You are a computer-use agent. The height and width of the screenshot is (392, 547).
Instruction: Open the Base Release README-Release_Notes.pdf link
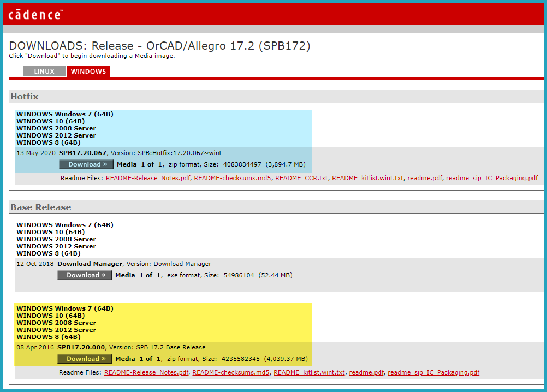pyautogui.click(x=146, y=372)
